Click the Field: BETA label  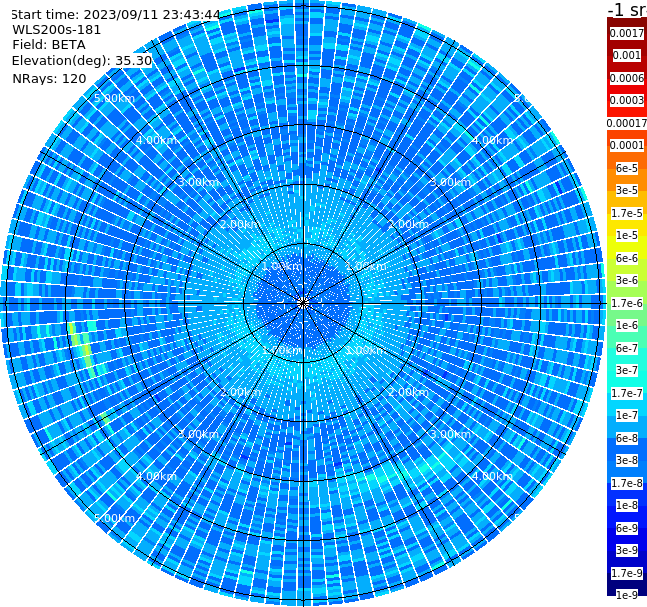(49, 45)
